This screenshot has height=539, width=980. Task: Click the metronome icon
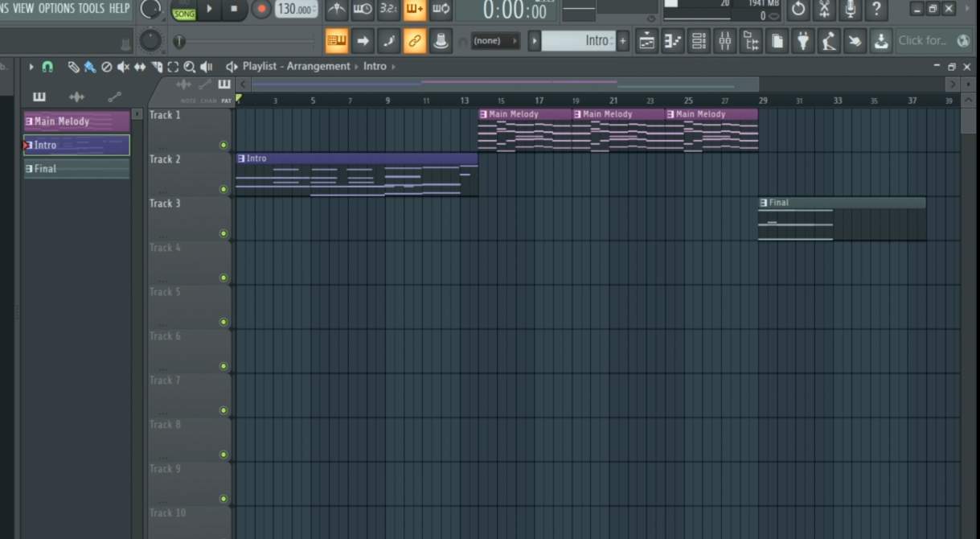tap(336, 10)
